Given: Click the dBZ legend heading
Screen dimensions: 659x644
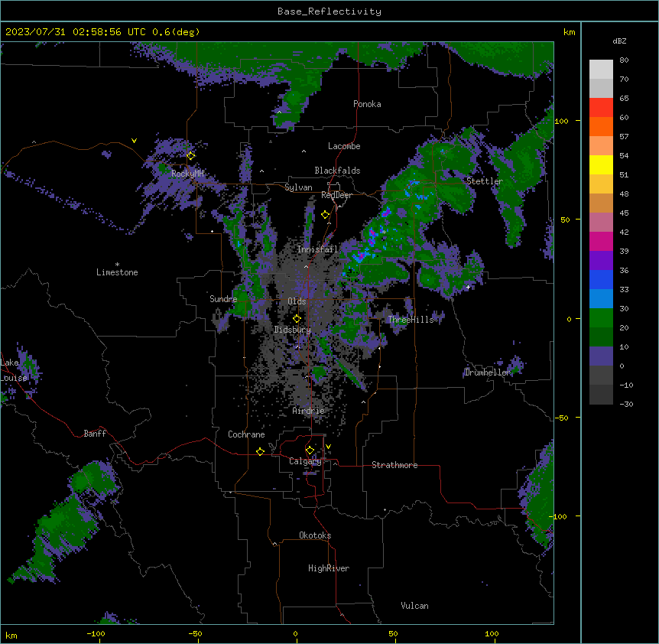Looking at the screenshot, I should 619,41.
